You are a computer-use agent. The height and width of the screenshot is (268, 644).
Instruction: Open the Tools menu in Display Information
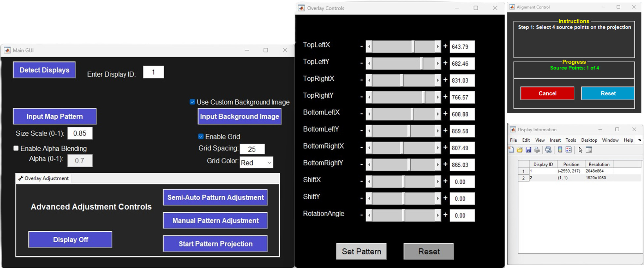571,140
